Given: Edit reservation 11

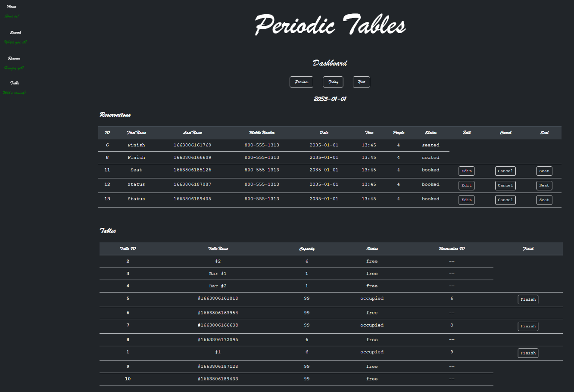Looking at the screenshot, I should tap(466, 171).
